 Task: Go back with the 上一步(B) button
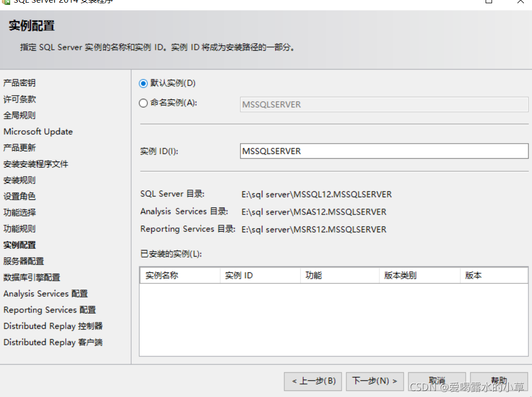point(313,381)
